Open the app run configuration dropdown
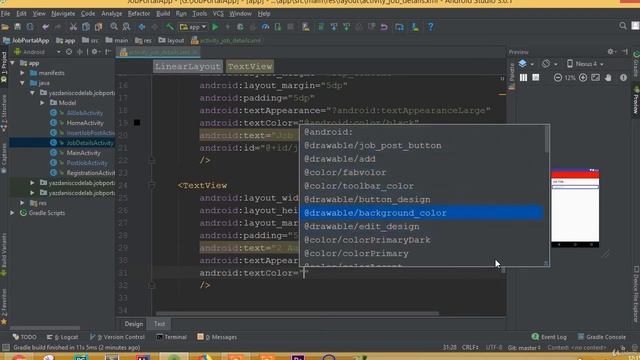 coord(193,27)
